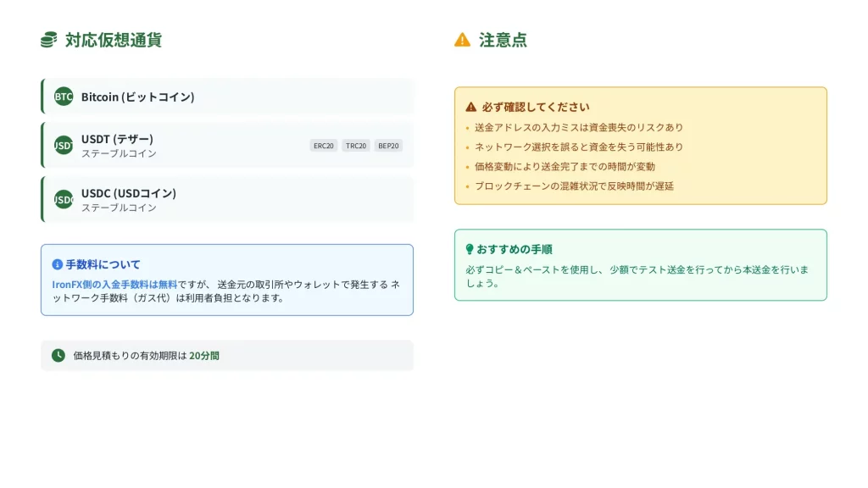The height and width of the screenshot is (488, 868).
Task: Click the blue IronFX側の入金手数料は無料 text
Action: pos(114,284)
